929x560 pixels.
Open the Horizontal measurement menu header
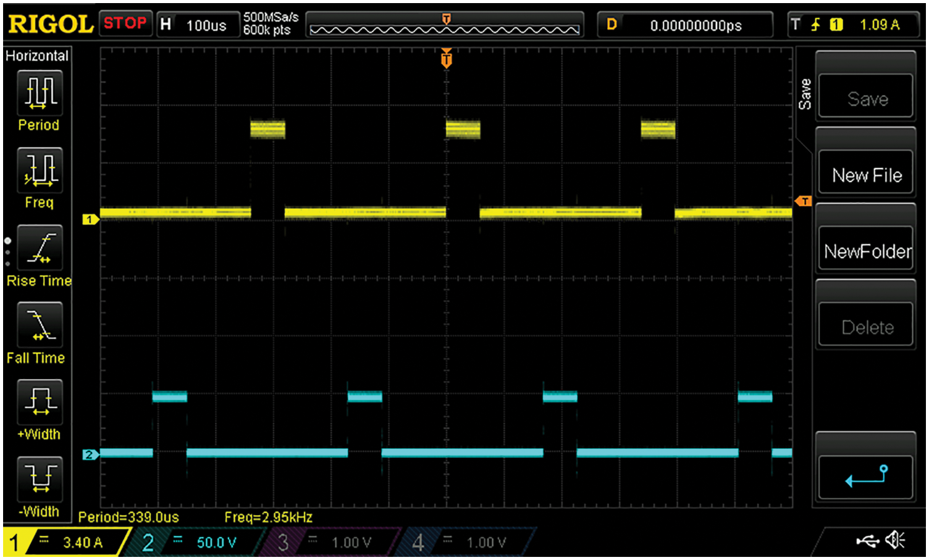tap(37, 56)
